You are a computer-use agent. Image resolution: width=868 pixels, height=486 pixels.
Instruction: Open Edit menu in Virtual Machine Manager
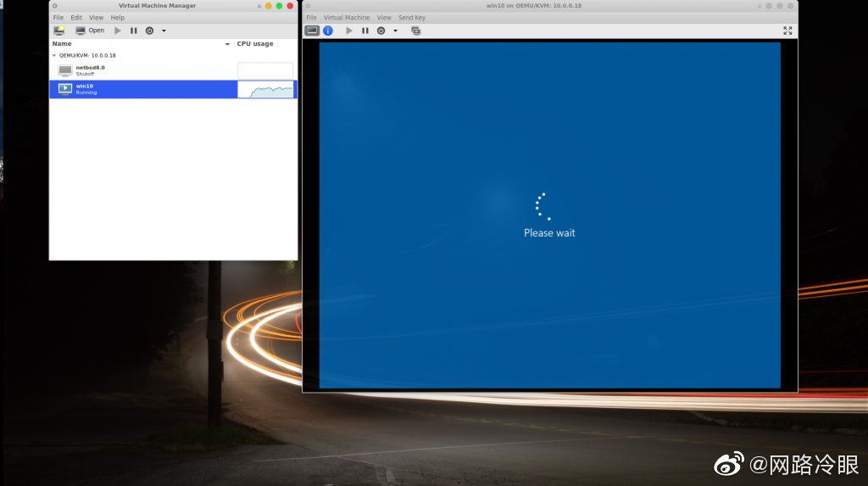(x=76, y=18)
